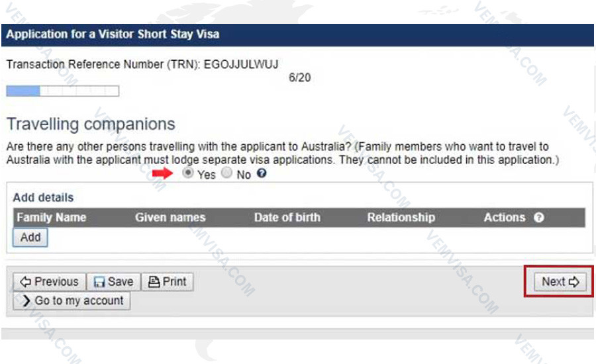Click the help icon beside the No option
This screenshot has width=596, height=364.
click(262, 175)
